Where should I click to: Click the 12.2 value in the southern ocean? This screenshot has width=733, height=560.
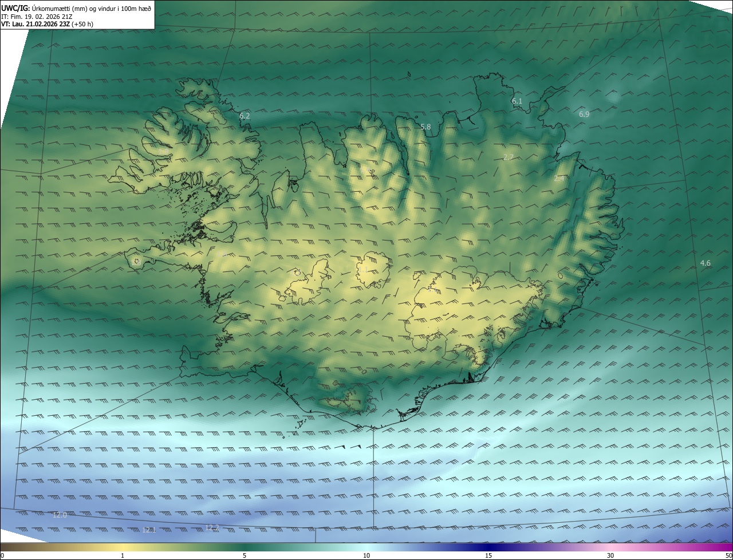point(212,527)
